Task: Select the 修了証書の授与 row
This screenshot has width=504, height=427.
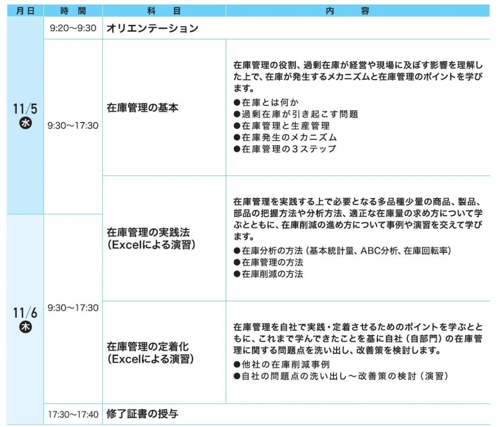Action: pyautogui.click(x=143, y=414)
